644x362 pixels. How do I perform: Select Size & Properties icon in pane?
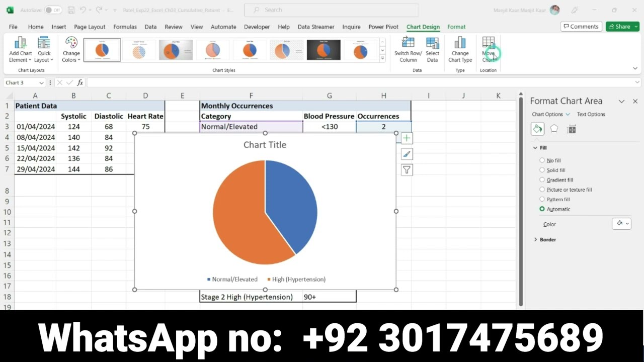click(x=571, y=129)
